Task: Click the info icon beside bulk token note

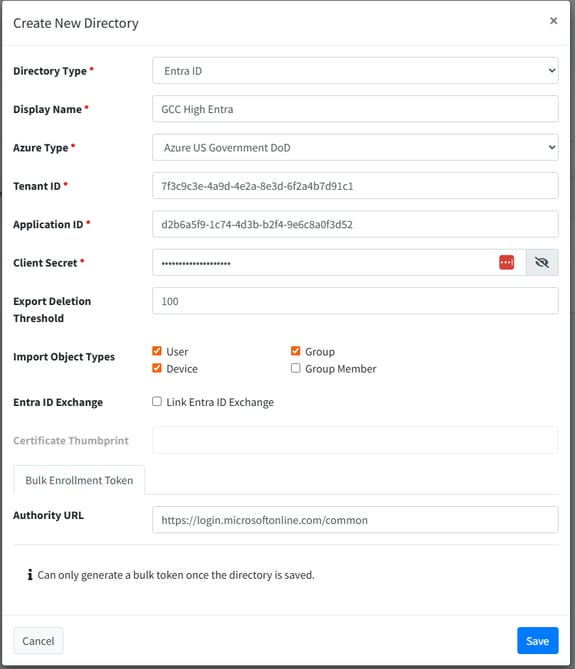Action: click(30, 575)
